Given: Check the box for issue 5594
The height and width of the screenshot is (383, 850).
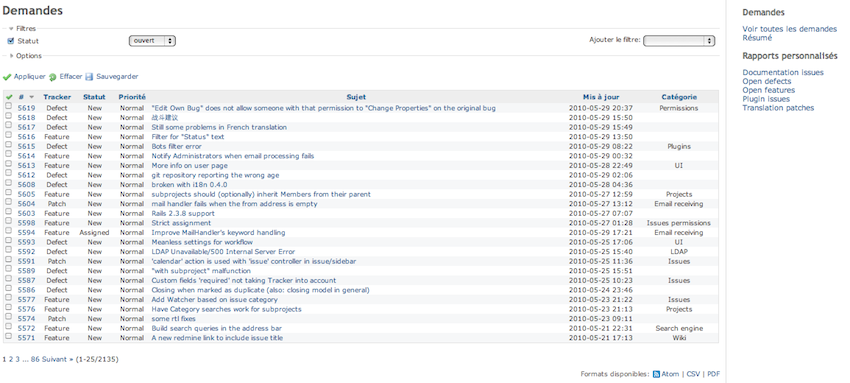Looking at the screenshot, I should 8,231.
